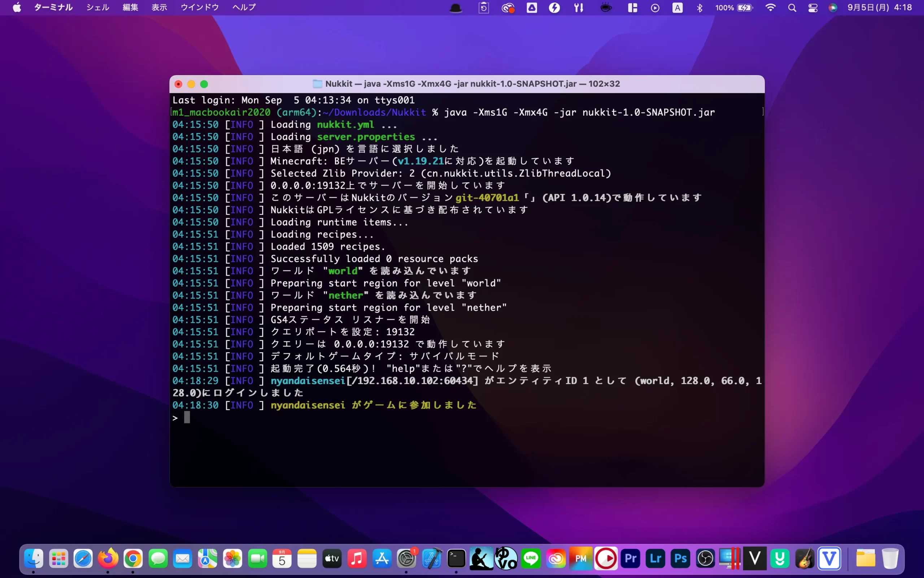924x578 pixels.
Task: Click the '~/Downloads/Nukkit' path text
Action: [374, 112]
